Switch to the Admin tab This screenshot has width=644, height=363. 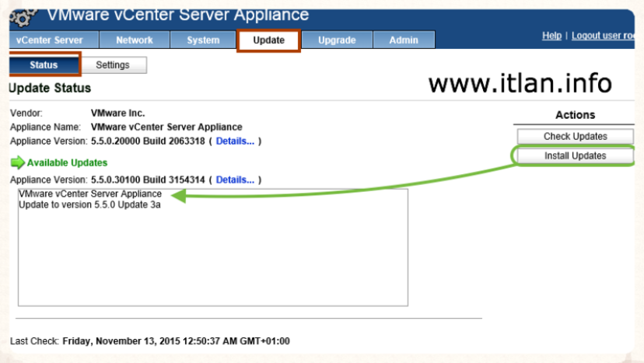click(x=404, y=40)
